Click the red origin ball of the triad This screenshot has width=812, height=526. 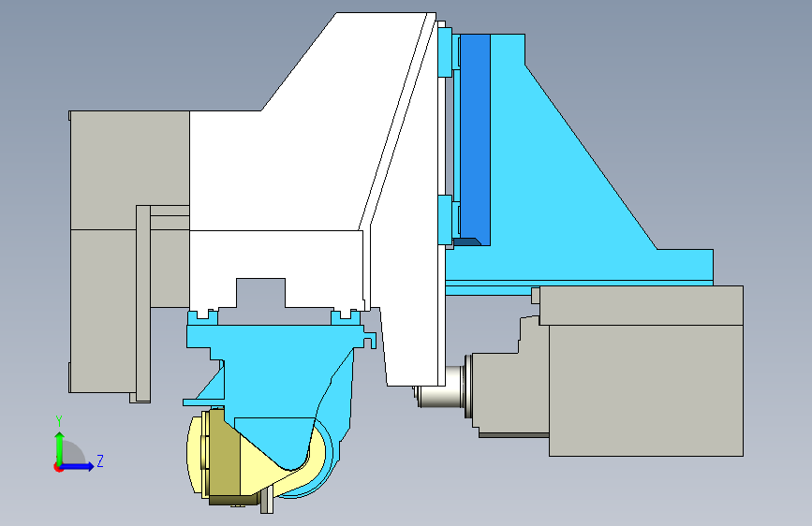[57, 467]
